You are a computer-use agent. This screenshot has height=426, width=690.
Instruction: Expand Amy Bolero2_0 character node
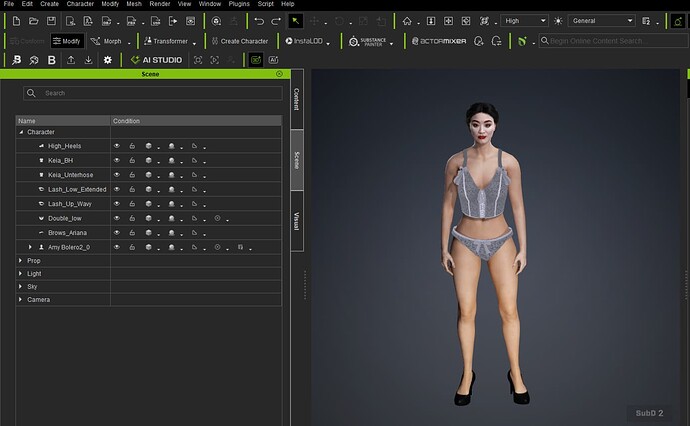(30, 247)
